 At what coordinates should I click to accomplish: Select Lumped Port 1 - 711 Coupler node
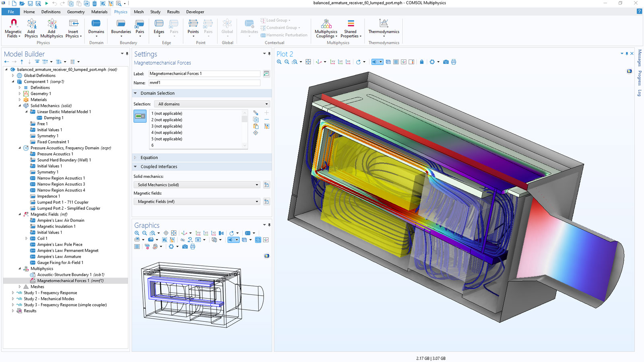tap(63, 202)
